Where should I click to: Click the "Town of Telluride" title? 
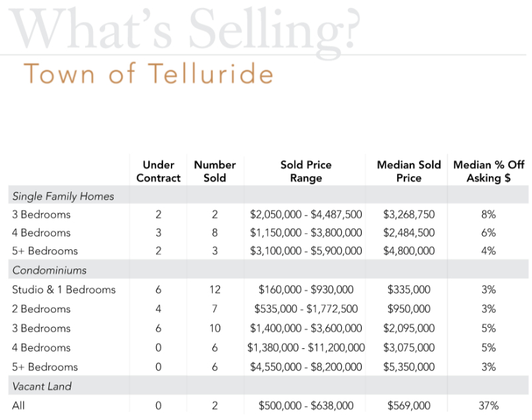(148, 74)
